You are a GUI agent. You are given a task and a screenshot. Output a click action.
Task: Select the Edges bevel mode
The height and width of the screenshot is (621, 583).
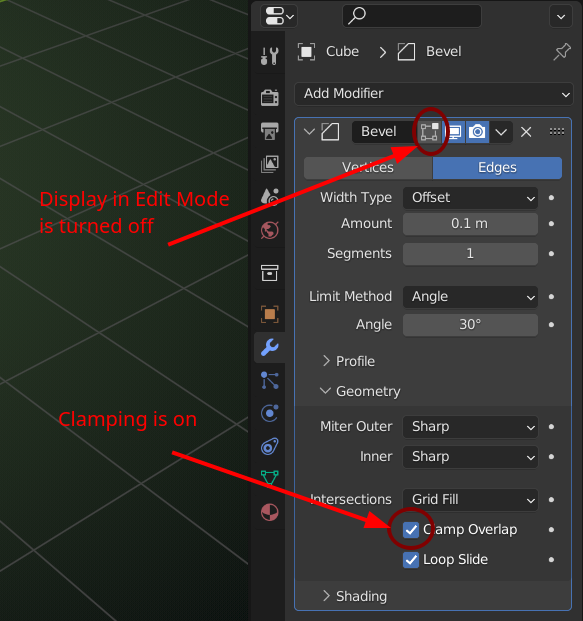click(497, 168)
